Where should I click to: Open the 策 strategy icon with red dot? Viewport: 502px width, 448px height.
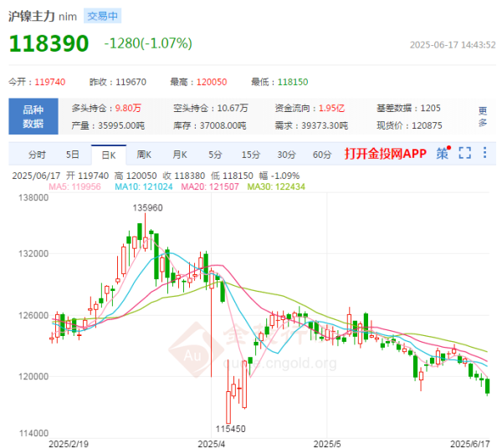point(443,153)
